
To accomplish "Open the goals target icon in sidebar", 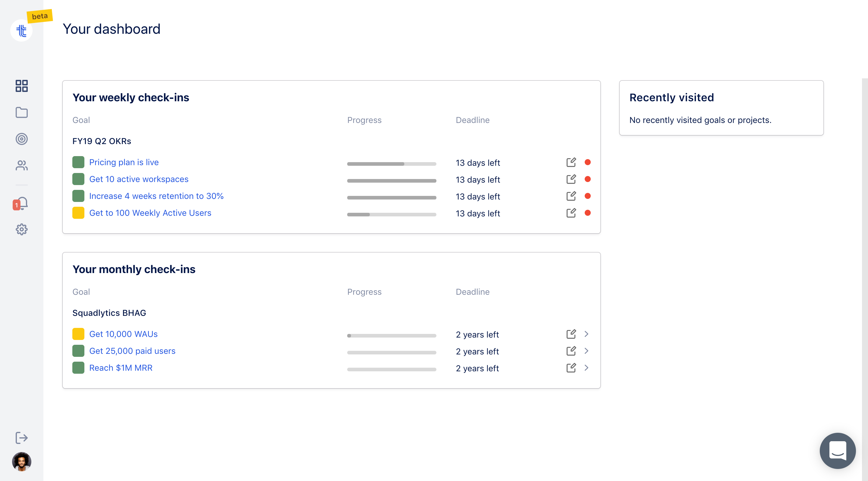I will [x=22, y=139].
